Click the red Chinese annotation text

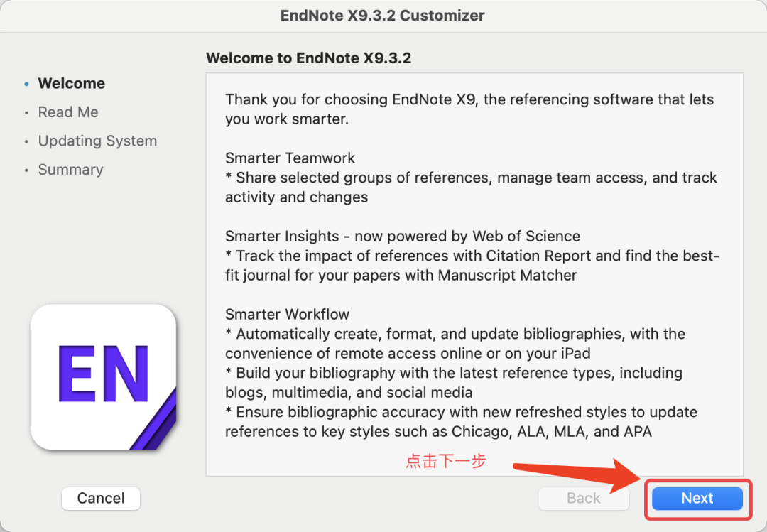click(445, 461)
